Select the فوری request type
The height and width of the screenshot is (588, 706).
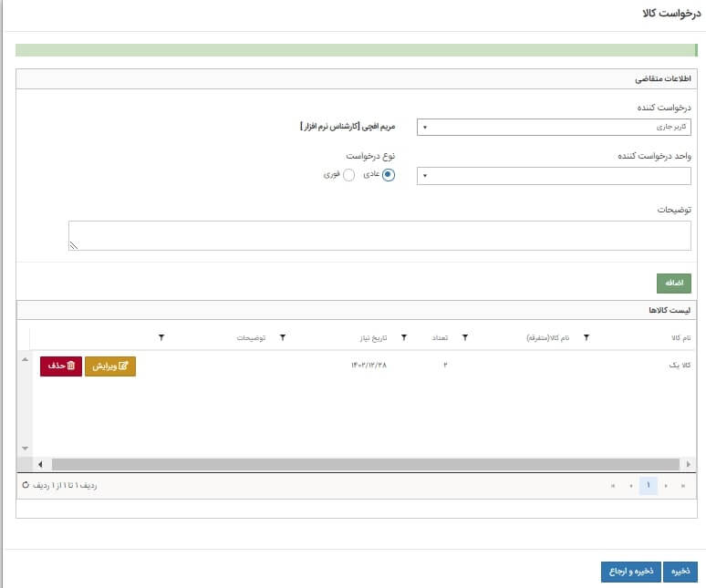(348, 175)
